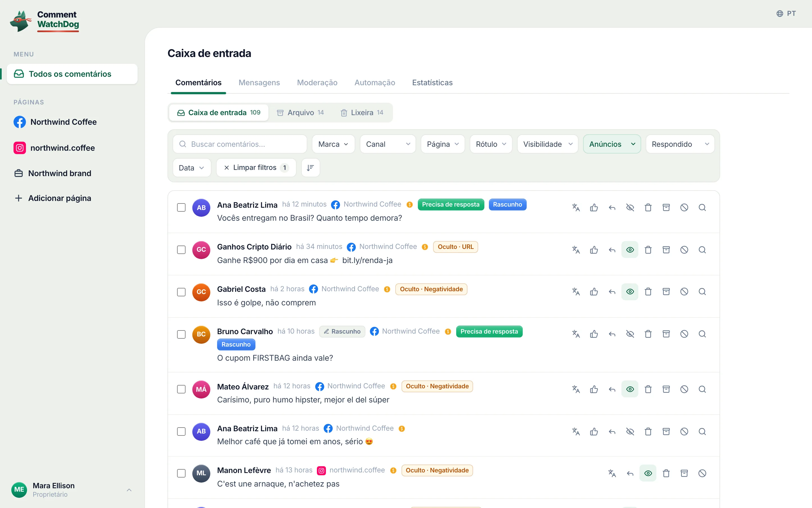Like the 'Melhor café' comment
This screenshot has width=812, height=508.
click(594, 432)
